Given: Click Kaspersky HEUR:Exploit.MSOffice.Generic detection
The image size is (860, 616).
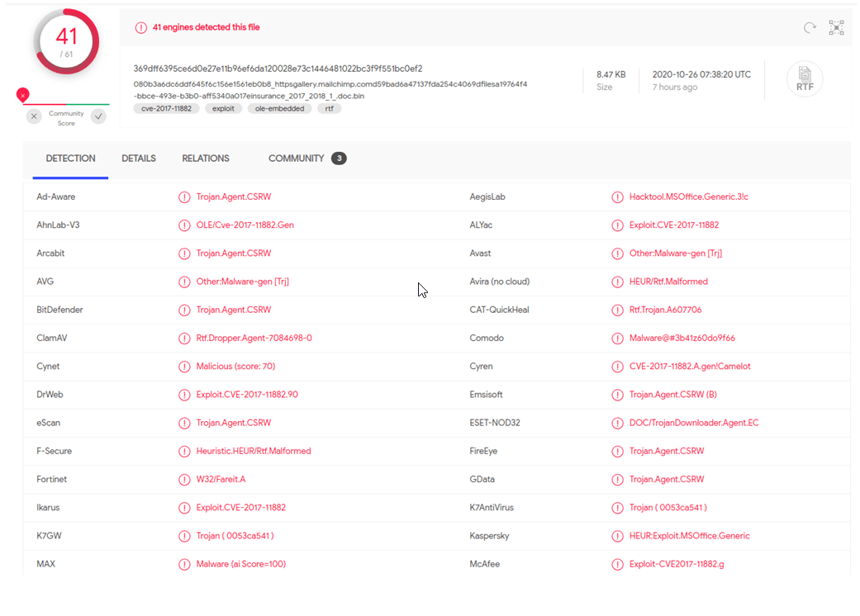Looking at the screenshot, I should (x=690, y=536).
